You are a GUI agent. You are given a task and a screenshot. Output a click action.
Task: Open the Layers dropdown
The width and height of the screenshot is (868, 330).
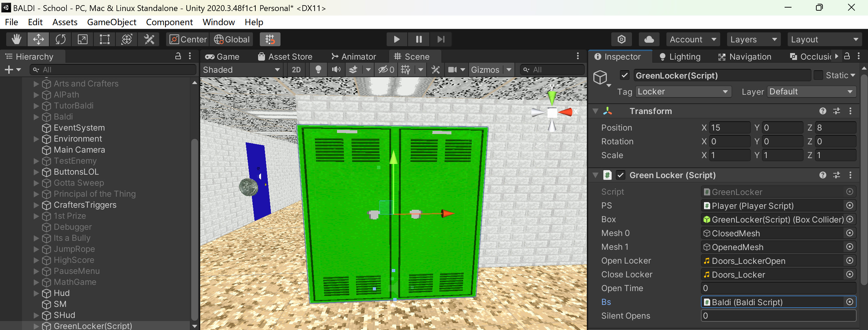click(x=753, y=39)
